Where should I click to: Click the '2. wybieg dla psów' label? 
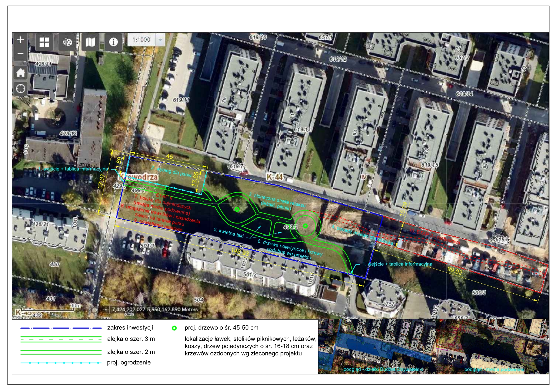171,171
